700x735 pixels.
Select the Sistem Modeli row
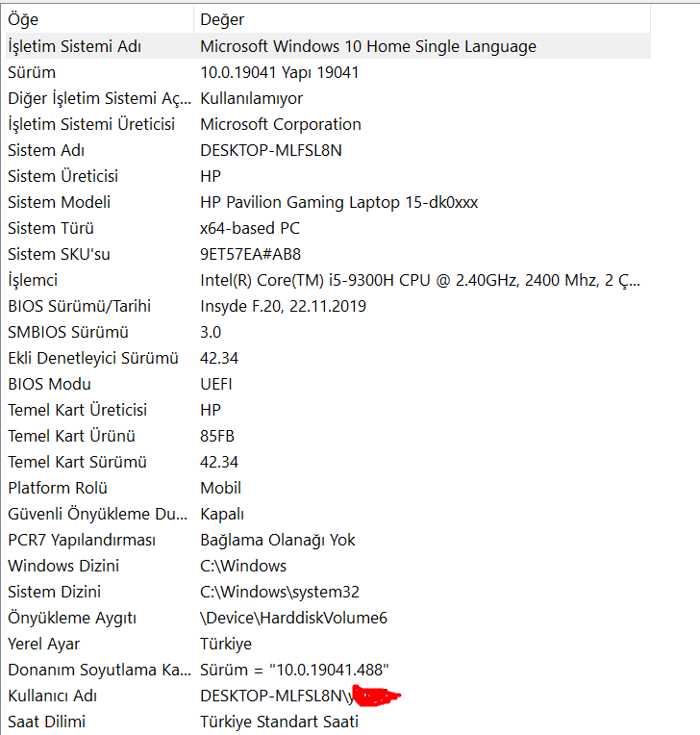pyautogui.click(x=59, y=202)
